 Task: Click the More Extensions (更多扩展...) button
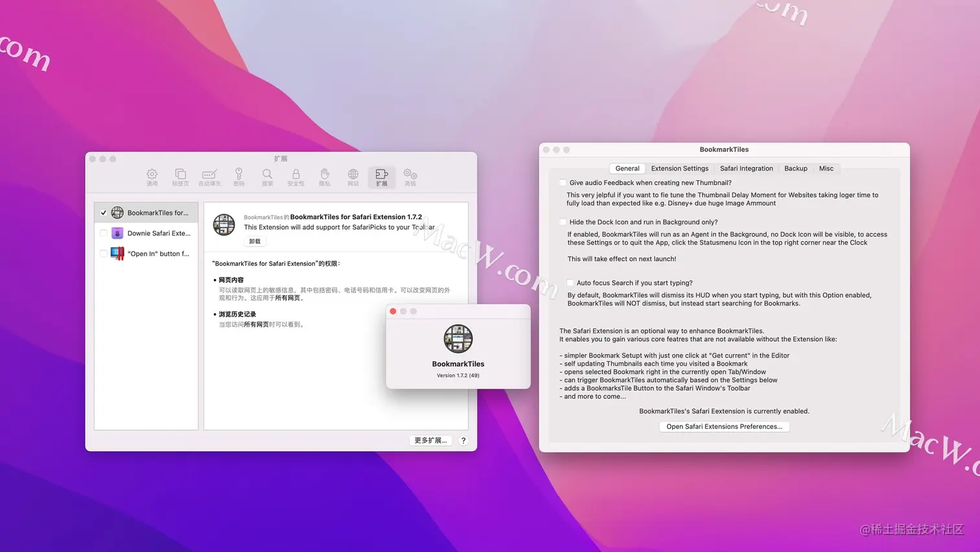431,440
